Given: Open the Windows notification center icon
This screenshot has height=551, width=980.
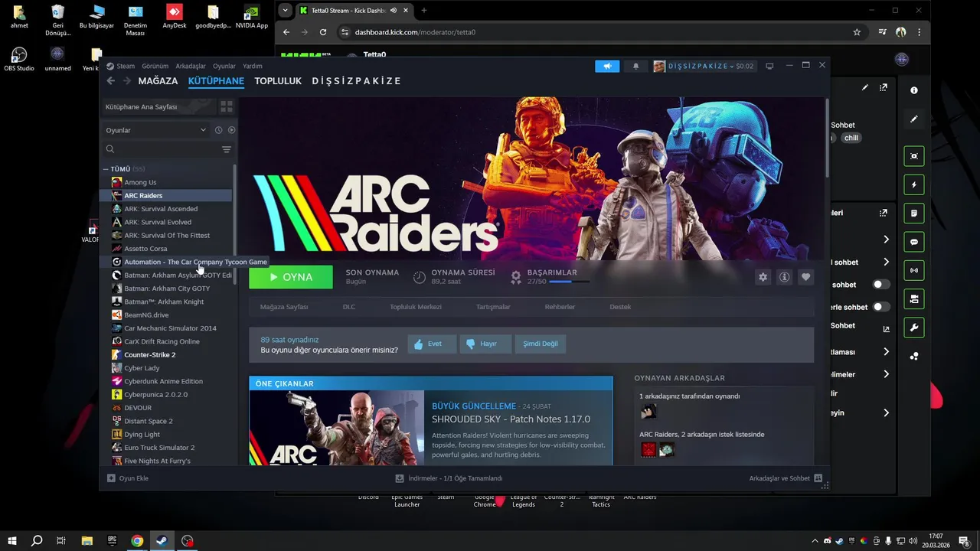Looking at the screenshot, I should (964, 541).
